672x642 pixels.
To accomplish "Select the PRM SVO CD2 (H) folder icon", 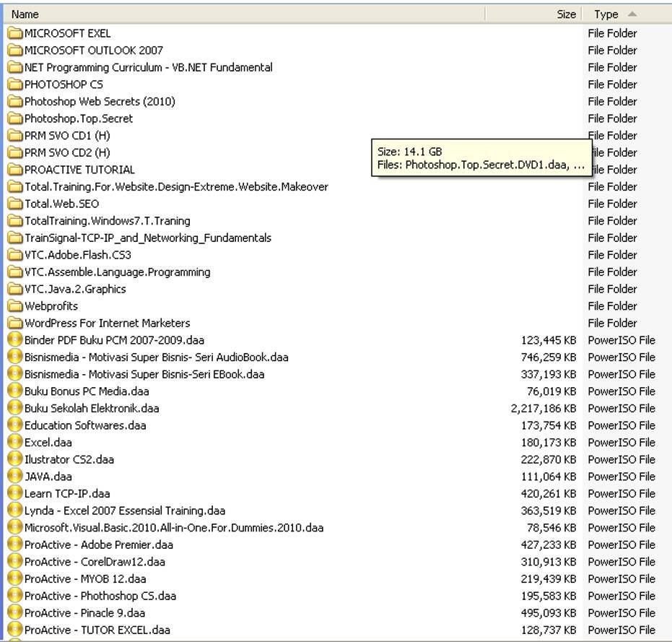I will 15,152.
